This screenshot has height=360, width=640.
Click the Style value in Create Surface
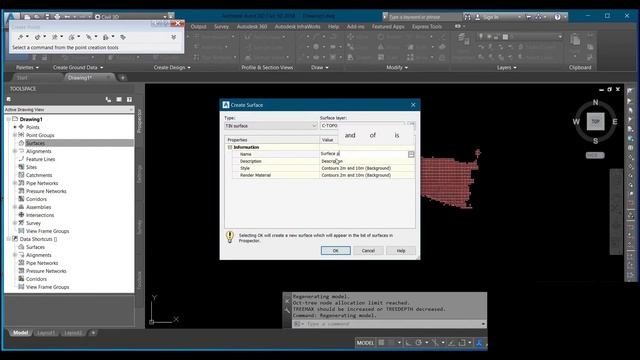[367, 168]
